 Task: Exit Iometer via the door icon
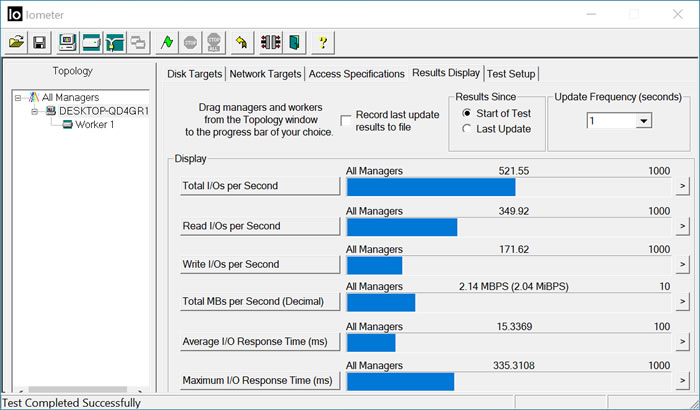pyautogui.click(x=295, y=43)
